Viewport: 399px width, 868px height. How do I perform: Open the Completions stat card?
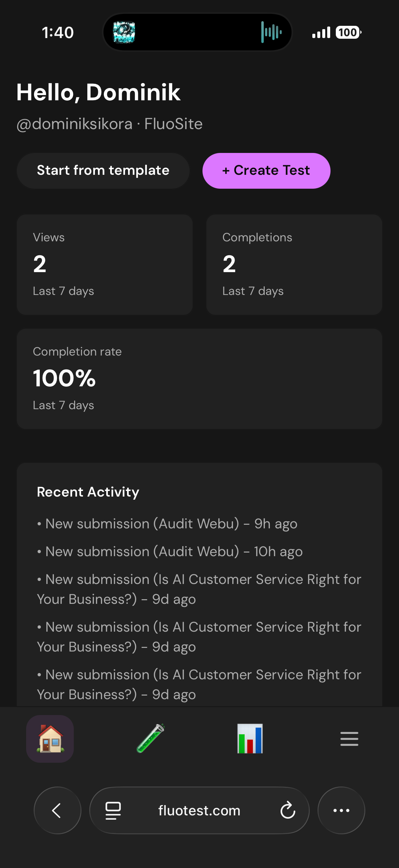click(293, 265)
